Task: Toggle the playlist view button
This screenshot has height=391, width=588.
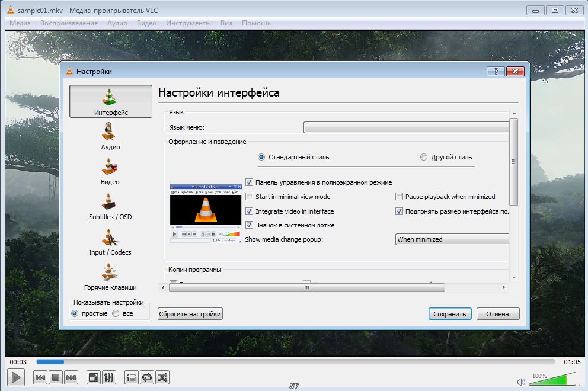Action: tap(132, 377)
